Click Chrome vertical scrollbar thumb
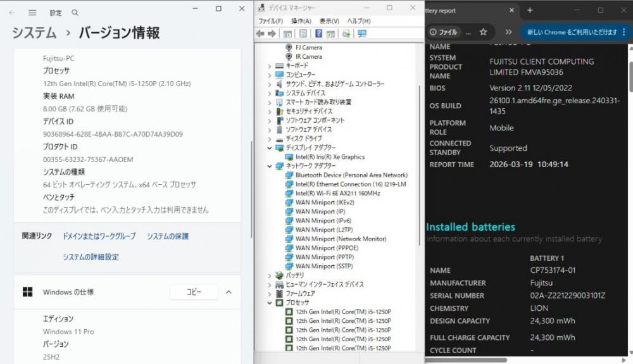Screen dimensions: 633x364 [x=630, y=77]
